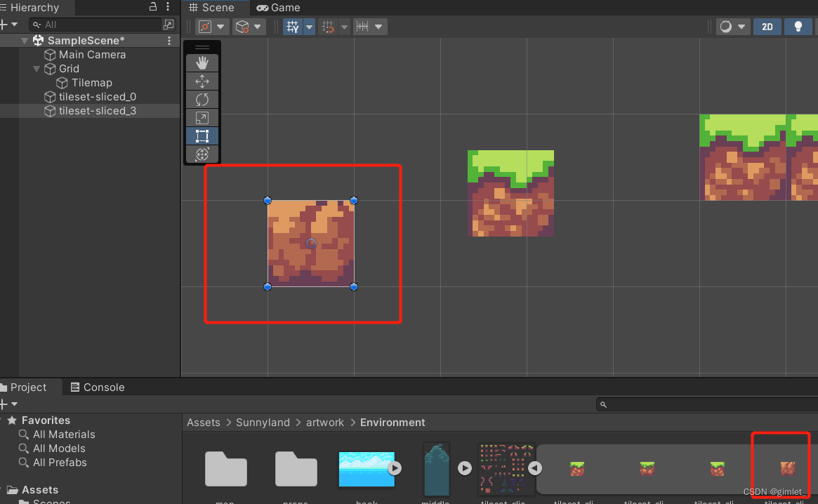Click the grid snapping magnet icon
Screen dimensions: 818x504
[328, 27]
